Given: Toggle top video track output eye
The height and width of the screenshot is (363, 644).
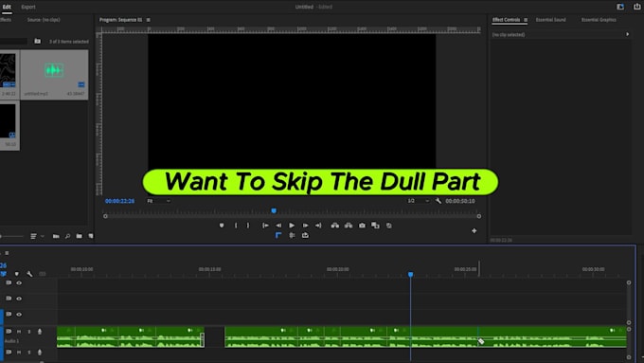Looking at the screenshot, I should point(19,282).
